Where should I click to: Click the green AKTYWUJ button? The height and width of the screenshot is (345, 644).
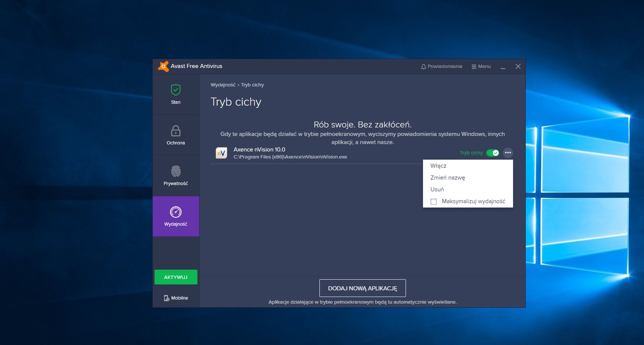pyautogui.click(x=176, y=277)
